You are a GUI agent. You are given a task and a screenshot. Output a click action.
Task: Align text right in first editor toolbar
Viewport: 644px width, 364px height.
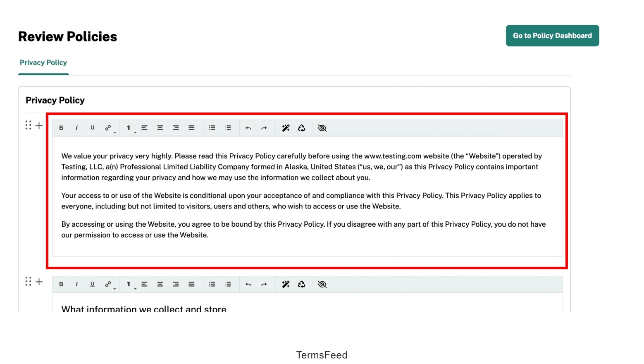tap(176, 128)
